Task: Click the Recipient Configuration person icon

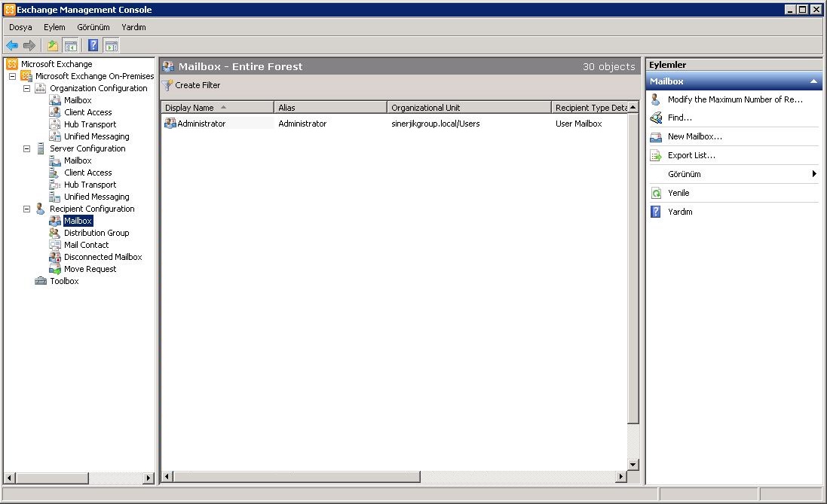Action: click(41, 209)
